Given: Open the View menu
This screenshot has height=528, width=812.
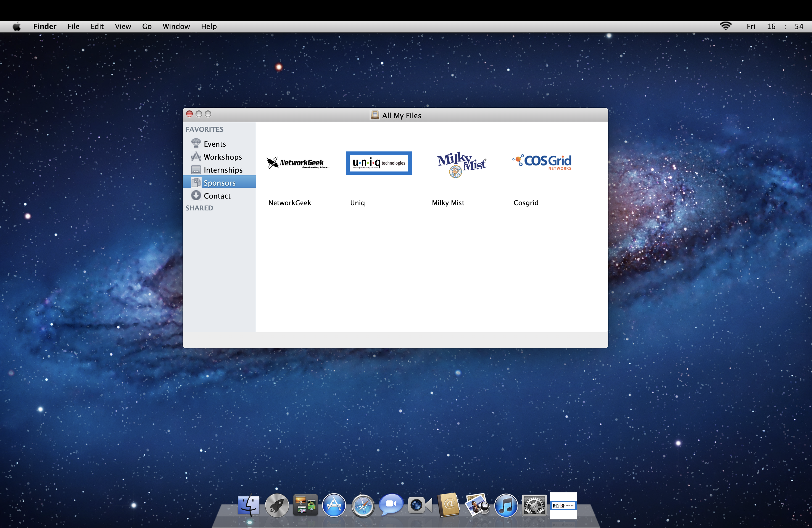Looking at the screenshot, I should (123, 26).
